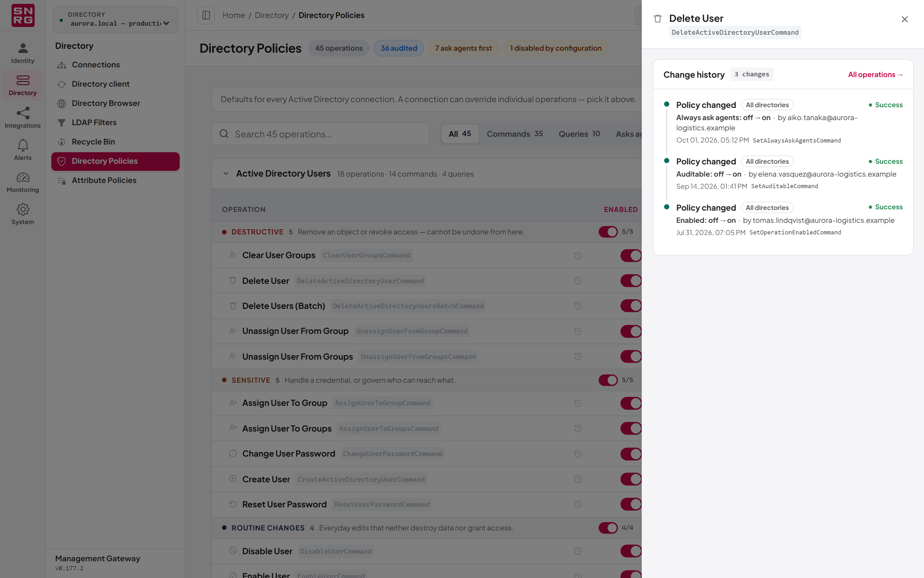Show change history for Assign User To Group
Screen dimensions: 924x578
click(x=578, y=403)
